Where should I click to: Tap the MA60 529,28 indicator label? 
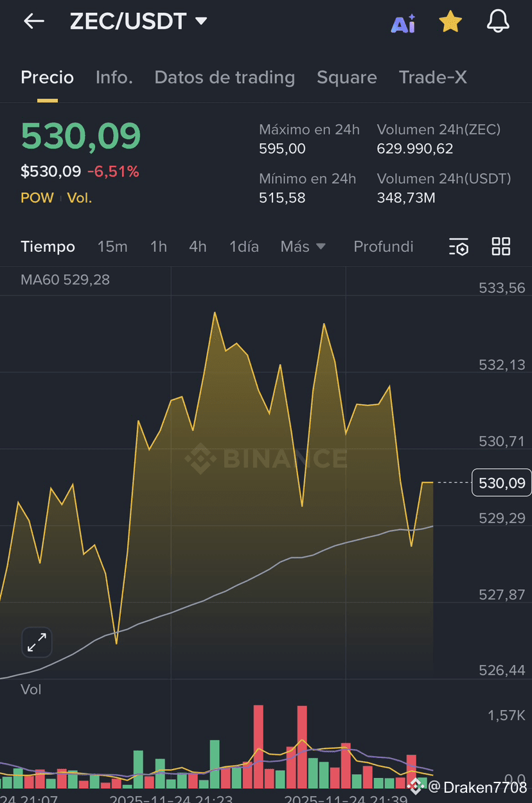click(65, 280)
